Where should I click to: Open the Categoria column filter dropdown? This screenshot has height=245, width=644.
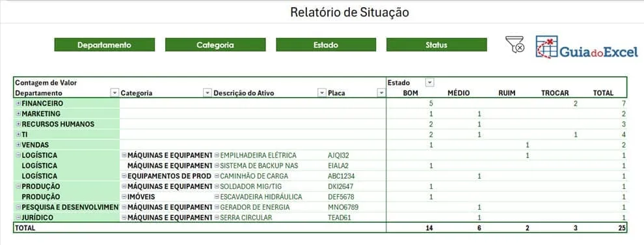[208, 93]
